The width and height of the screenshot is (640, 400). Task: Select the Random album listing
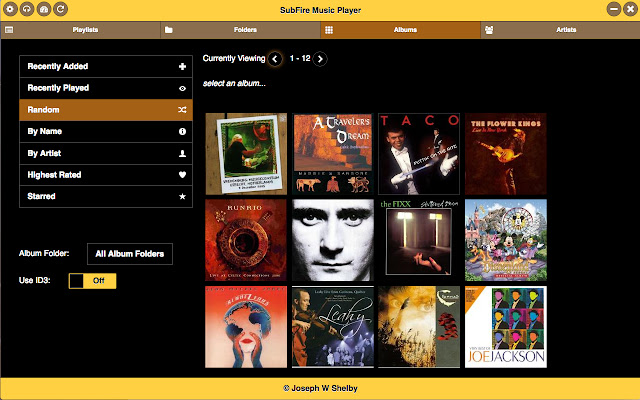click(106, 110)
